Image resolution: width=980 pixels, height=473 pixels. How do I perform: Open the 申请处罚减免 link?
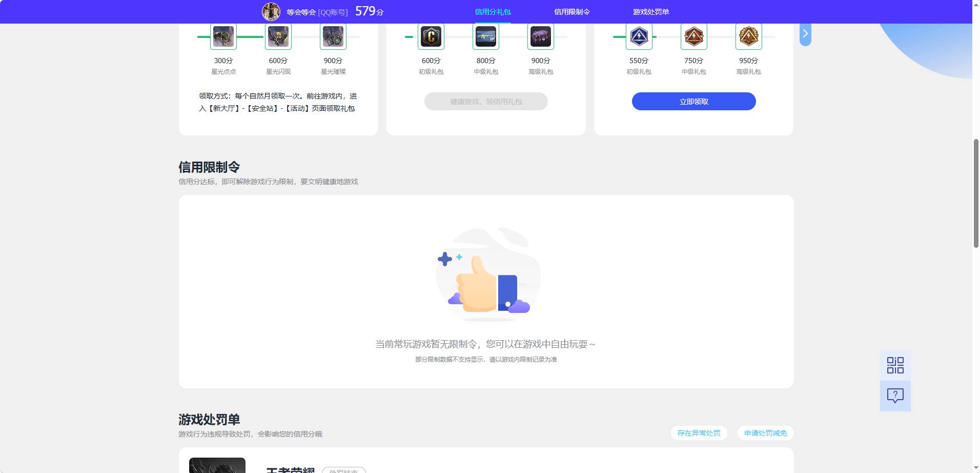coord(765,433)
